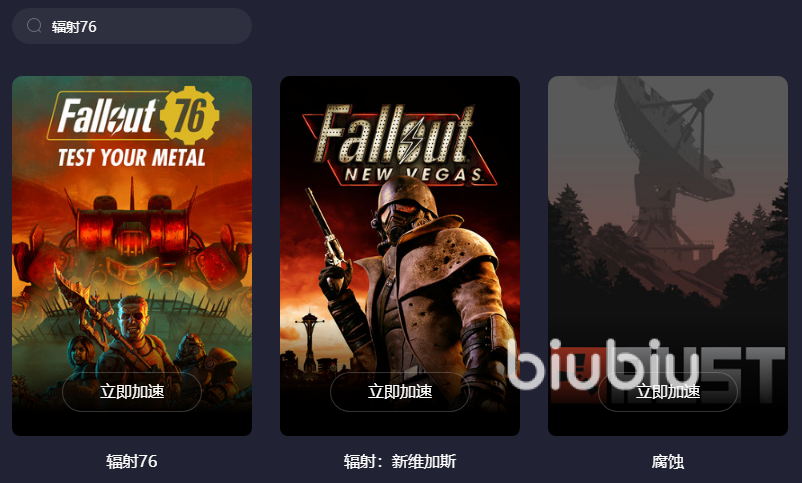
Task: Open the Fallout New Vegas cover artwork
Action: click(400, 256)
